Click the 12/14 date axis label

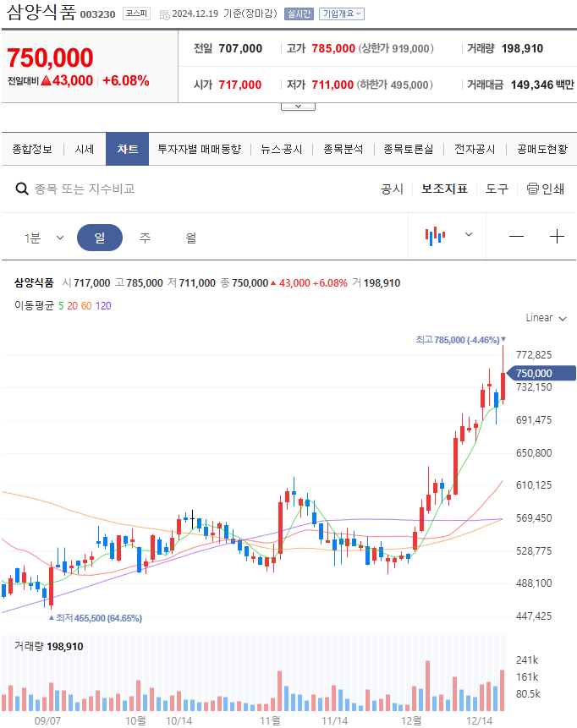pyautogui.click(x=479, y=720)
